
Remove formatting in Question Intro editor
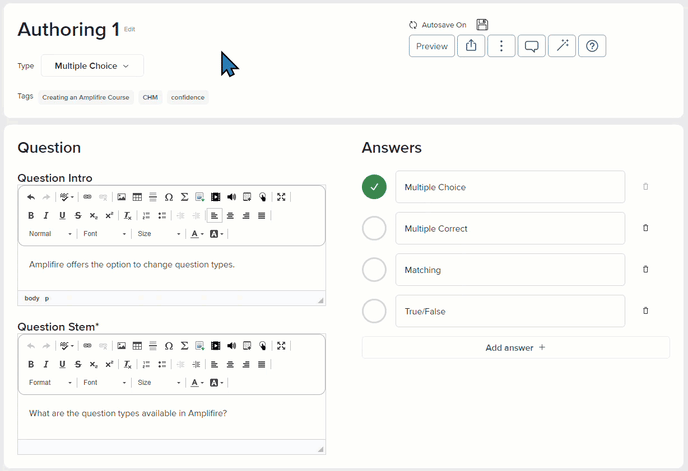(x=127, y=216)
